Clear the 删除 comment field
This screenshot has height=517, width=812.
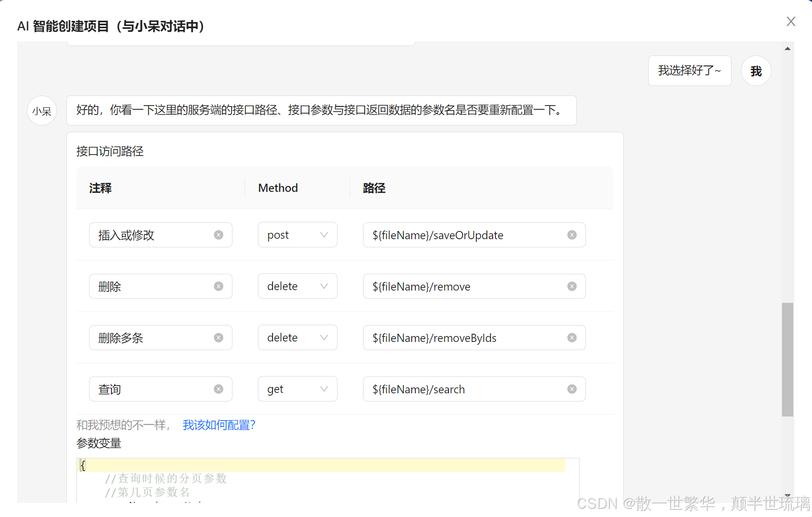218,286
